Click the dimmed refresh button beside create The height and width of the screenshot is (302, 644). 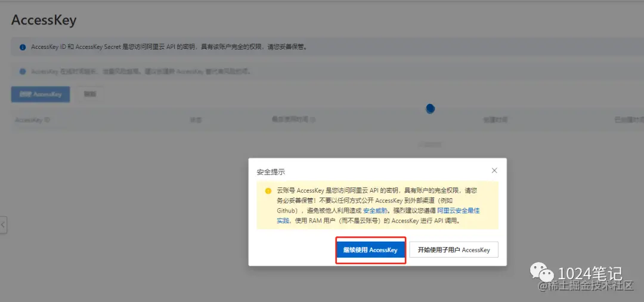point(90,94)
